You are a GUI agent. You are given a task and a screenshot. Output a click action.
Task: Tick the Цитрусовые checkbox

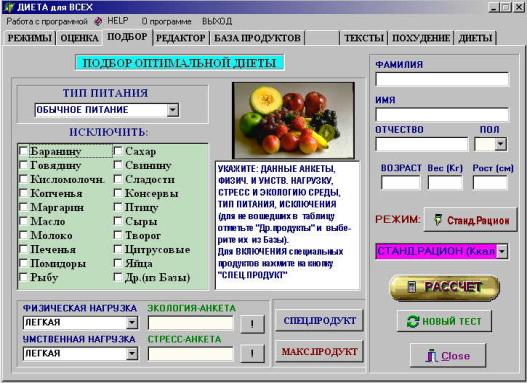[118, 249]
